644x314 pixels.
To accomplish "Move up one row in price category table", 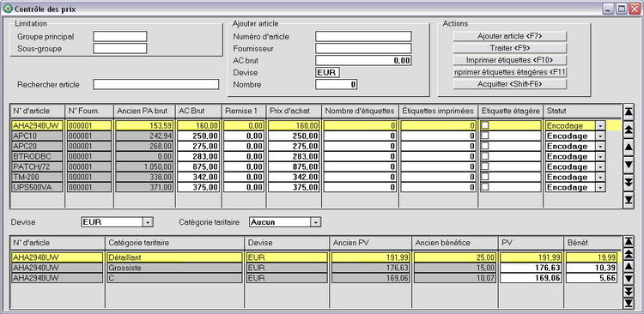I will pyautogui.click(x=629, y=267).
